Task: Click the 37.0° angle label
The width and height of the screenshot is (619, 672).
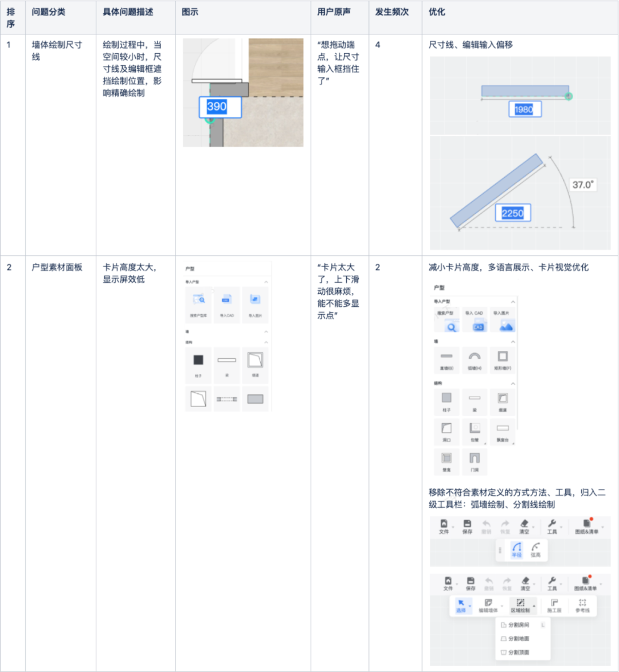Action: (x=583, y=185)
